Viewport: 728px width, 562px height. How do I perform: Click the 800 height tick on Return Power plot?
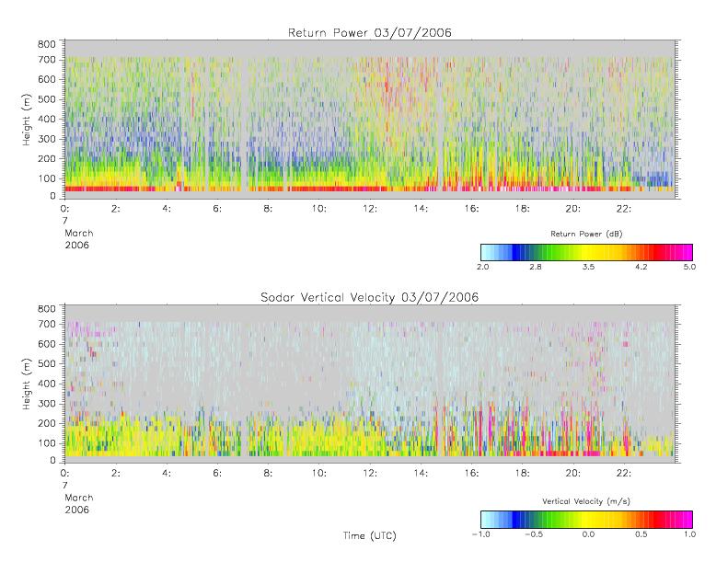[46, 44]
